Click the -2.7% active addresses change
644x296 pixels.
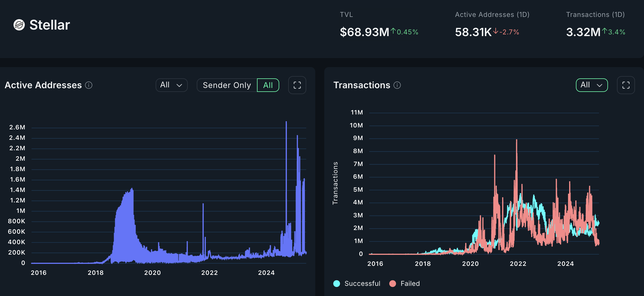click(x=506, y=32)
